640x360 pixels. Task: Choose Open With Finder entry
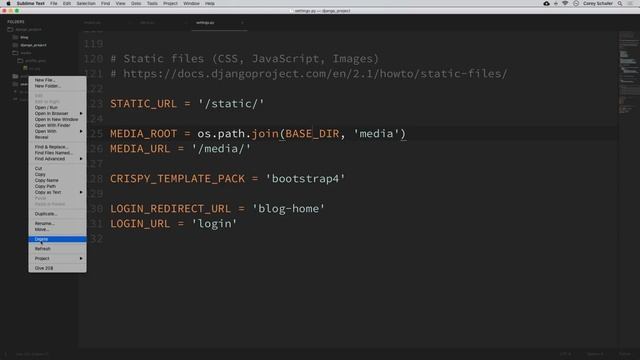pos(57,125)
